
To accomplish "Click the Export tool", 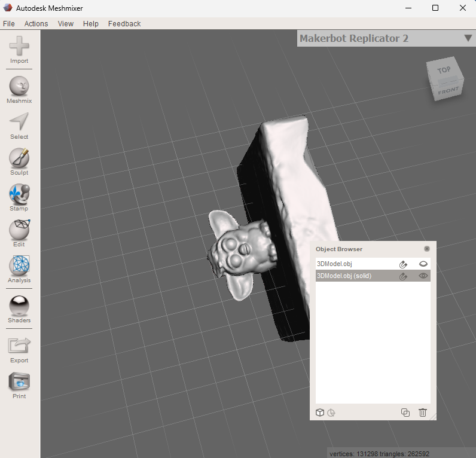I will [x=19, y=350].
